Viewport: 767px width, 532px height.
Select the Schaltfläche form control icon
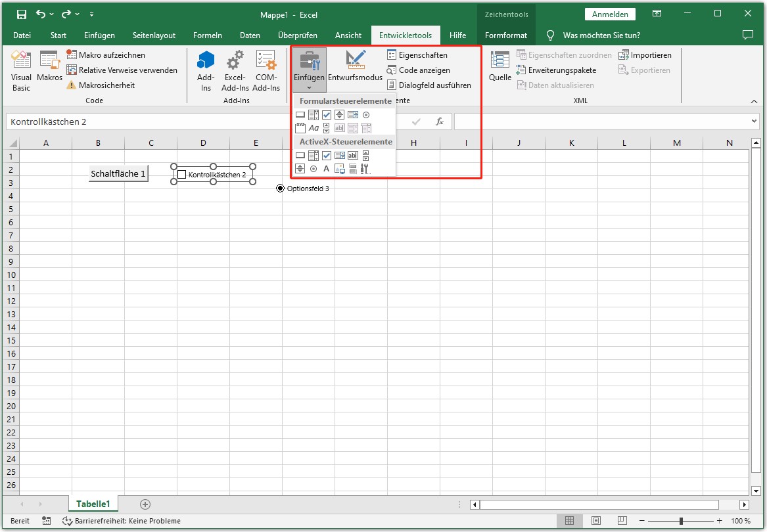[300, 114]
